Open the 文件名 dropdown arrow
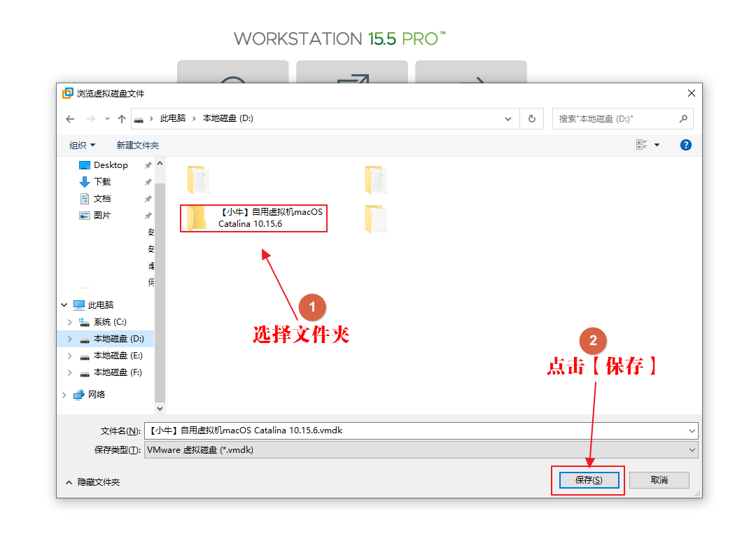Viewport: 756px width, 560px height. pos(692,430)
